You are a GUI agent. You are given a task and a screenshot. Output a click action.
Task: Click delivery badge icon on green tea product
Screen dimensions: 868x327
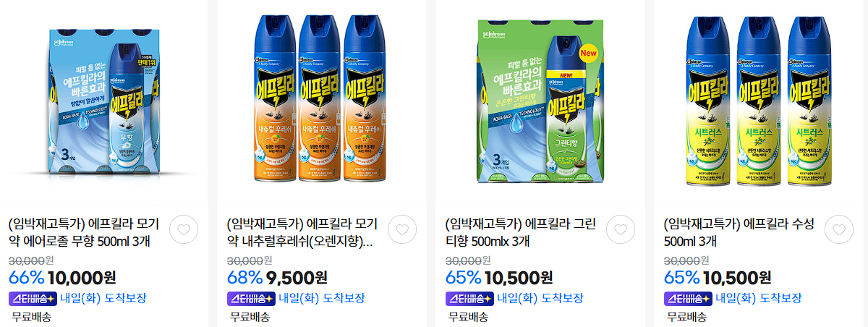(x=469, y=298)
